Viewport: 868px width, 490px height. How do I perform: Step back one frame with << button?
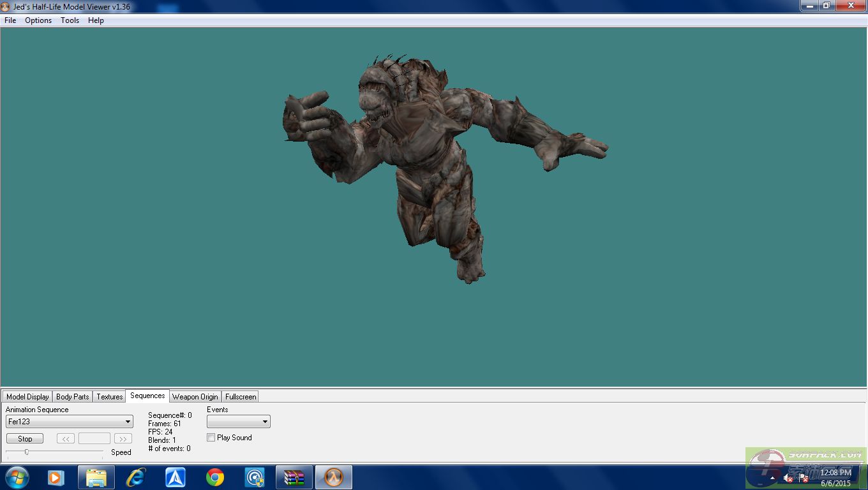point(66,439)
